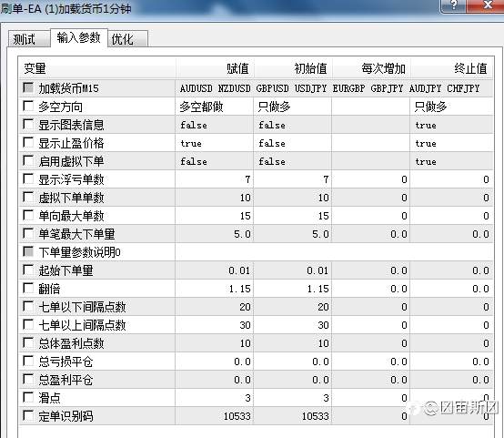Open 多空方向 initial value 只做多
504x438 pixels.
pos(293,107)
